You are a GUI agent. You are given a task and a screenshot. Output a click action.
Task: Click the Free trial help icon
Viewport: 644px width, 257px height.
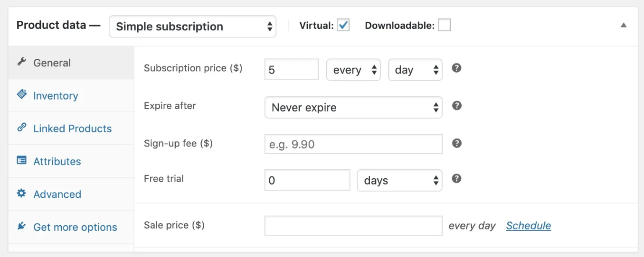click(x=456, y=179)
